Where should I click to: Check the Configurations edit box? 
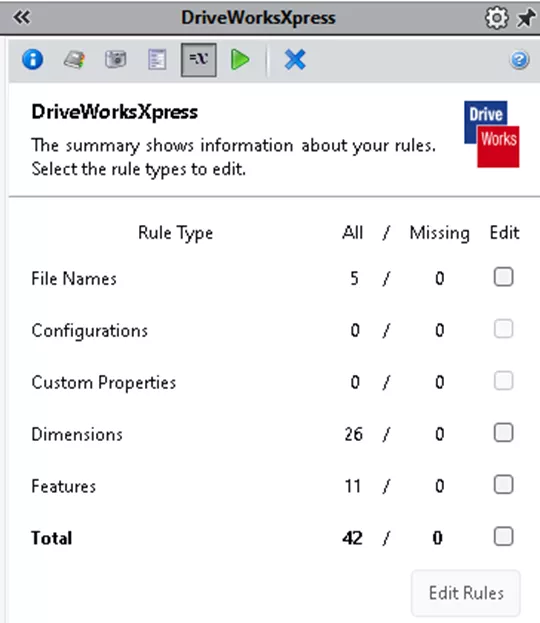tap(503, 329)
